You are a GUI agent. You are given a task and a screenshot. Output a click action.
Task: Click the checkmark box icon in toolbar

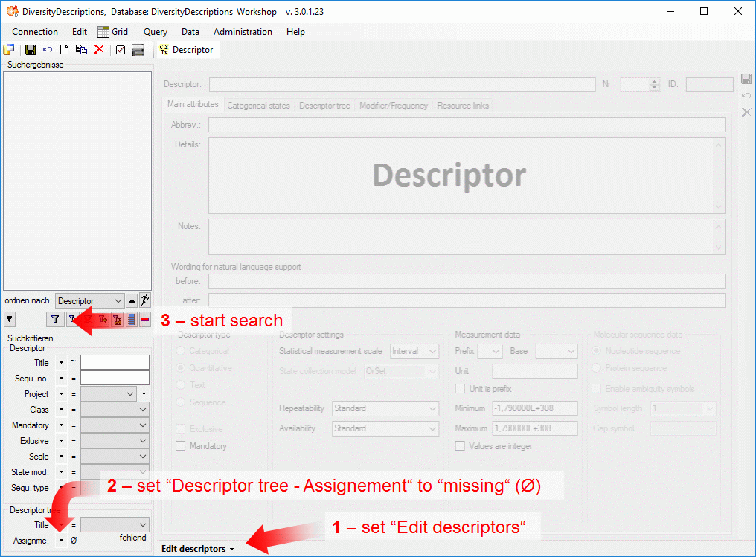[x=121, y=50]
